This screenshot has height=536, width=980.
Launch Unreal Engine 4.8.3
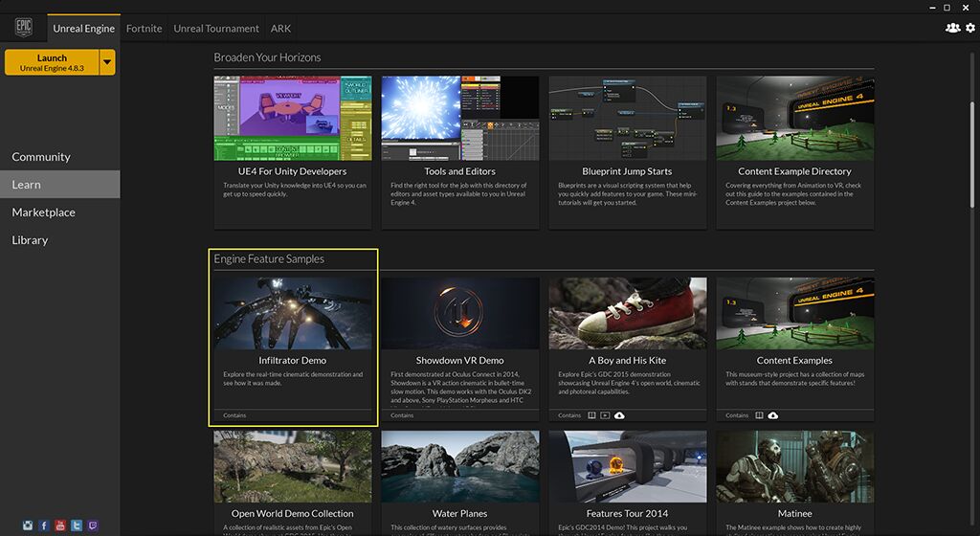[52, 62]
